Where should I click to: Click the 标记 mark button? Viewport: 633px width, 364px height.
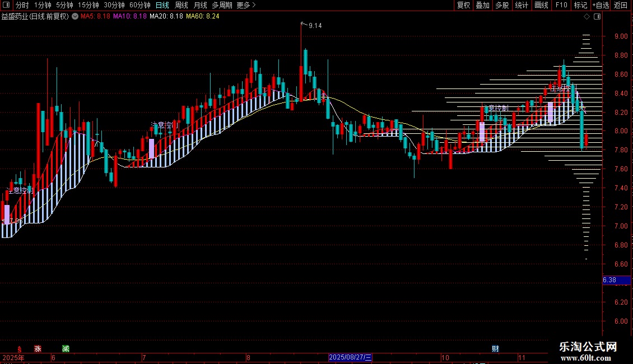(580, 5)
